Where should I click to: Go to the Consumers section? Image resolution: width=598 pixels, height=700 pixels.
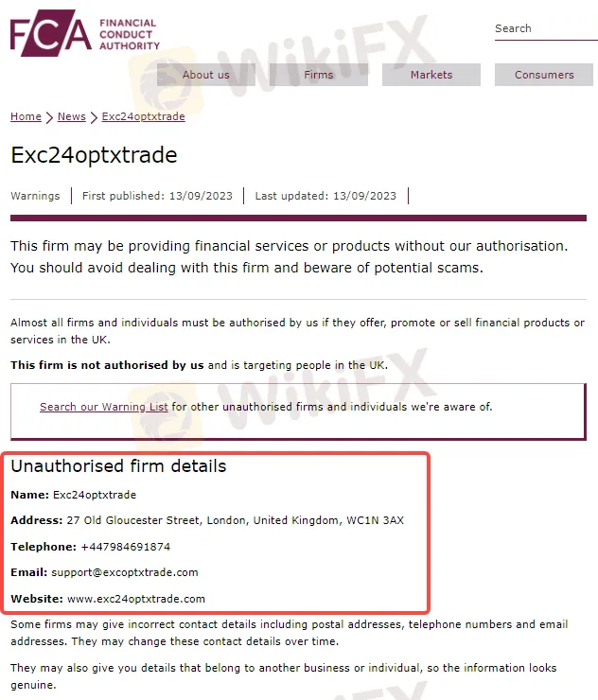click(x=544, y=75)
